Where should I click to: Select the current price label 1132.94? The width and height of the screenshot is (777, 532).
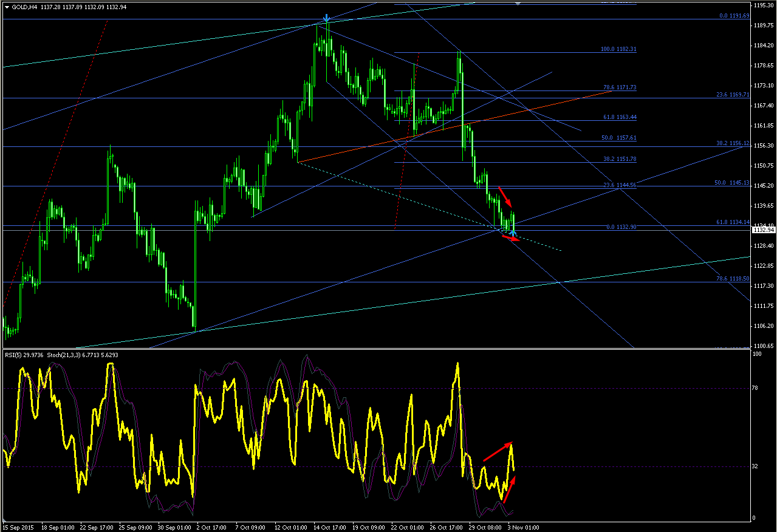click(x=764, y=230)
